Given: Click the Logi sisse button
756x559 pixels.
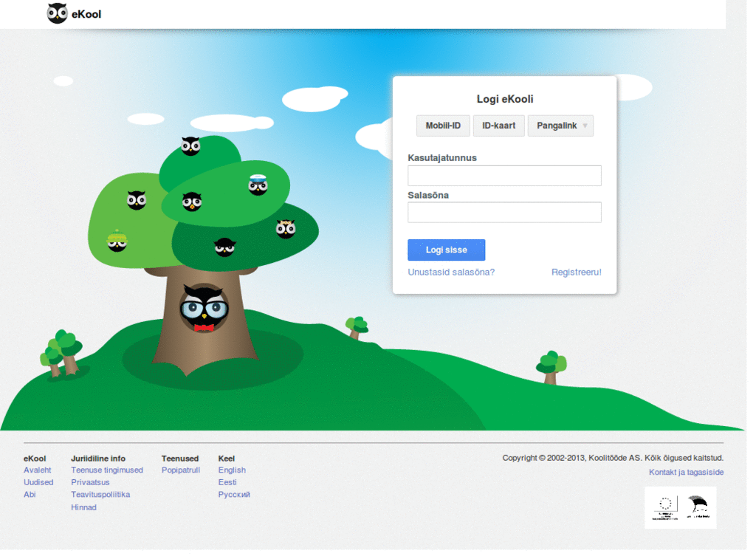Looking at the screenshot, I should tap(447, 250).
